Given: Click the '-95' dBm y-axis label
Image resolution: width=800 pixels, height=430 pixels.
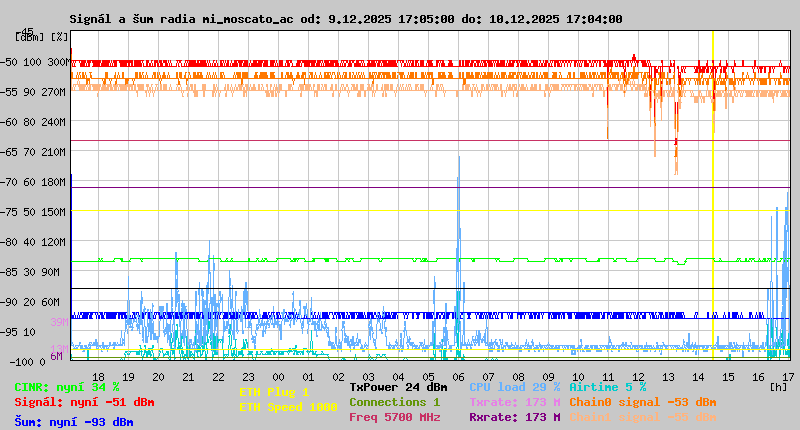Looking at the screenshot, I should (9, 332).
